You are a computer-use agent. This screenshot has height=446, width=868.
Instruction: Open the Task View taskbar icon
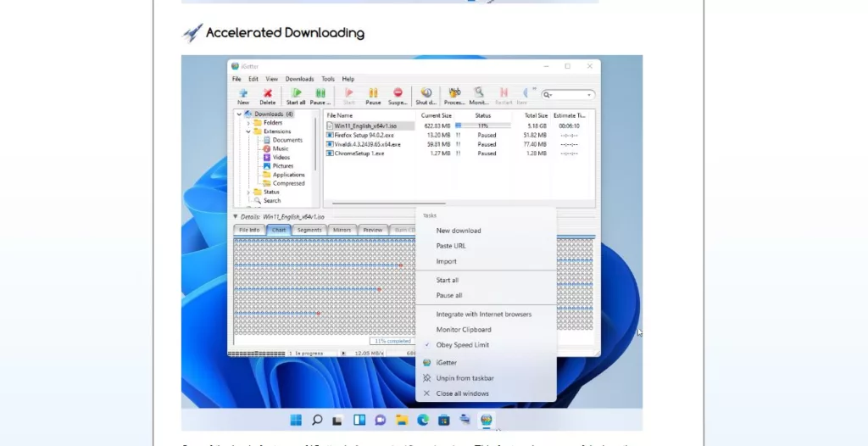point(337,421)
